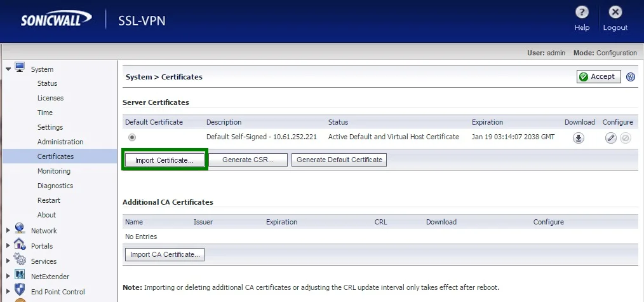The width and height of the screenshot is (644, 302).
Task: Click the Network globe icon in sidebar
Action: [x=20, y=229]
